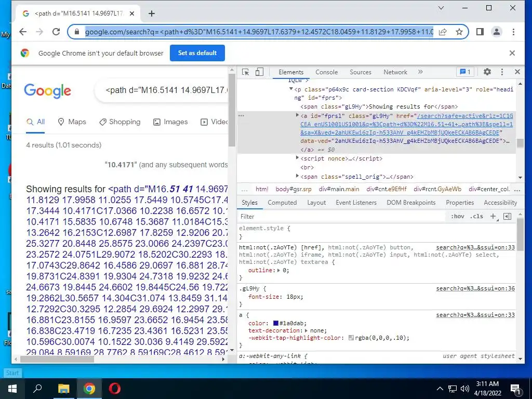Screen dimensions: 532x399
Task: Select the html breadcrumb
Action: [x=262, y=189]
